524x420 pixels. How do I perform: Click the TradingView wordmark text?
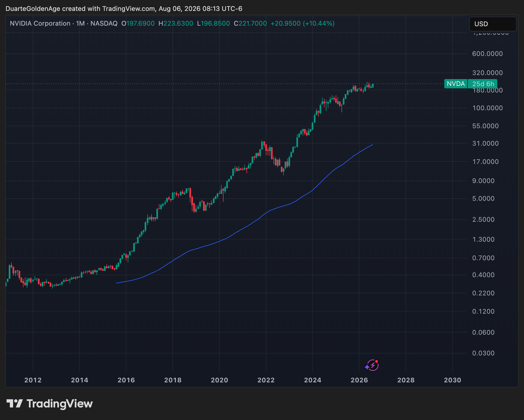point(60,404)
